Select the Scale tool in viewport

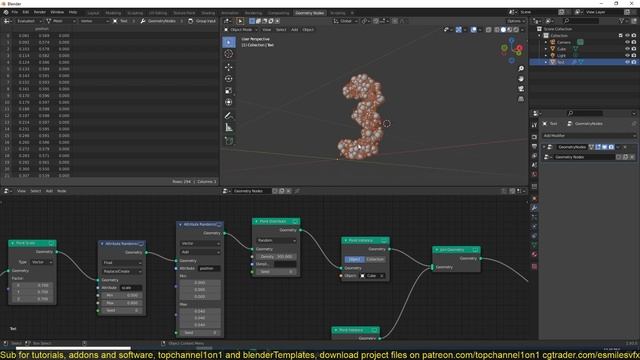(229, 90)
